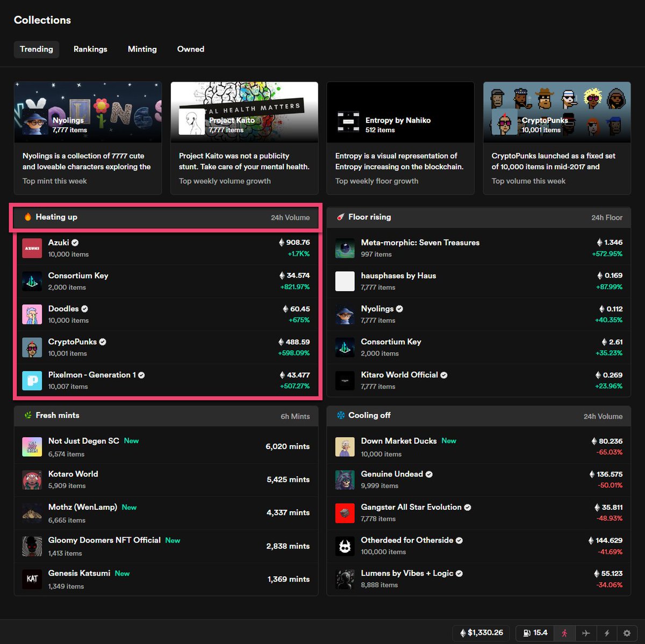Click the rocket icon beside Floor rising
645x644 pixels.
pos(340,217)
